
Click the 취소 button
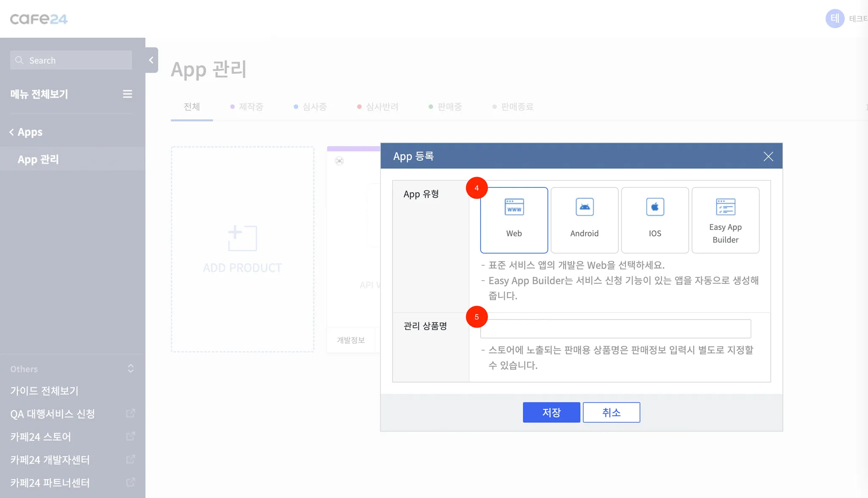(x=611, y=412)
